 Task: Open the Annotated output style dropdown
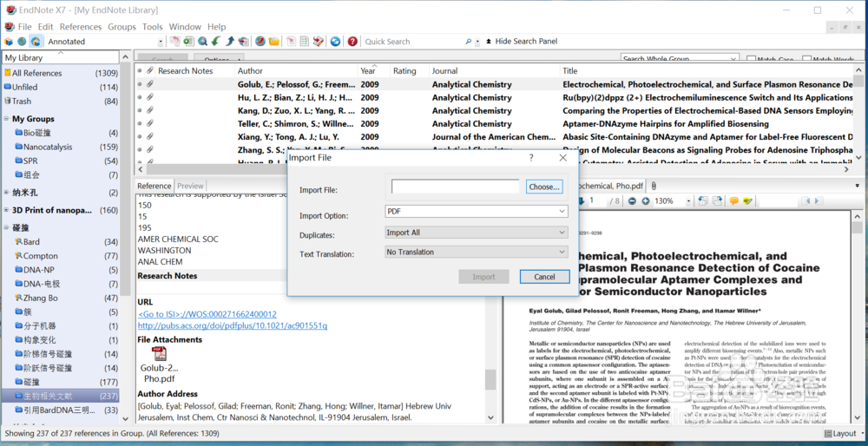click(161, 42)
